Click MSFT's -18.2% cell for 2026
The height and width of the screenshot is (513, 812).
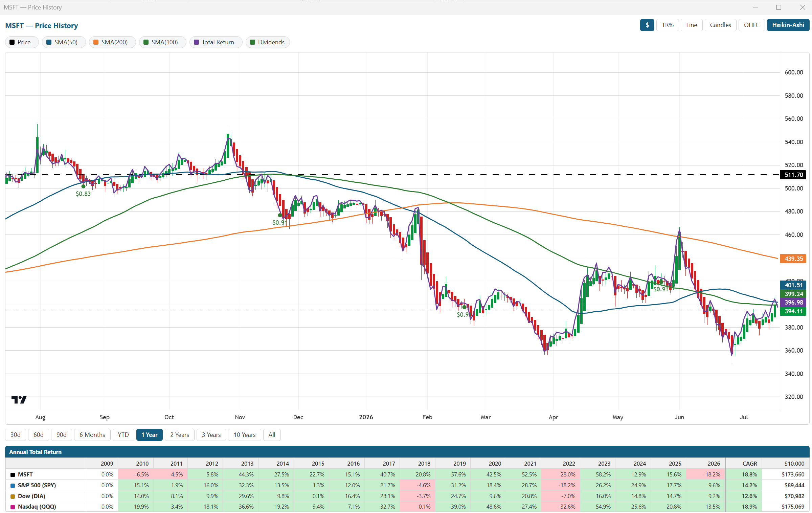(705, 474)
